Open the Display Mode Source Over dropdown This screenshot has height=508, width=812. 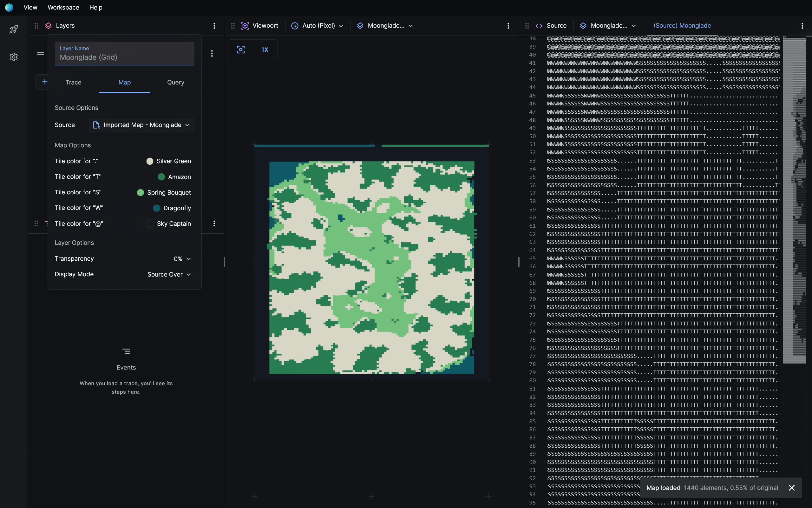coord(169,275)
